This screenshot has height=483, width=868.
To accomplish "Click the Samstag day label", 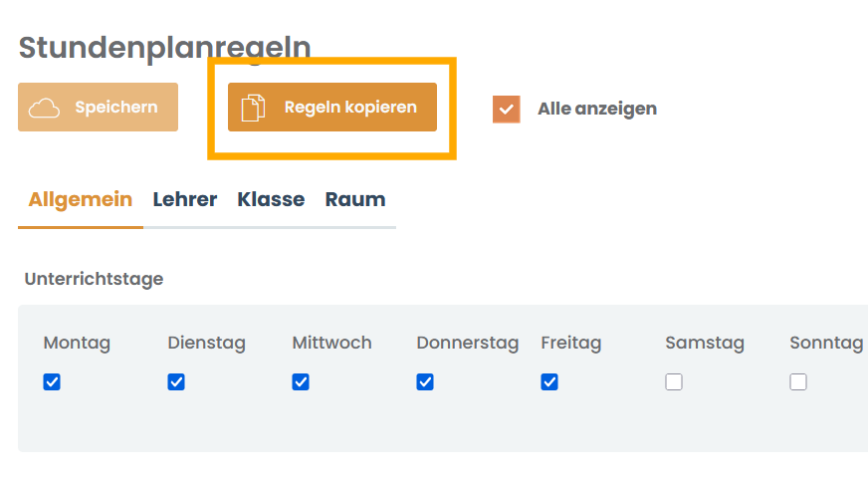I will point(705,343).
